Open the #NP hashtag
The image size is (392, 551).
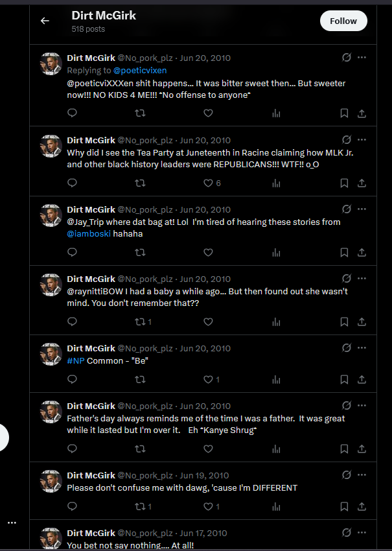76,361
